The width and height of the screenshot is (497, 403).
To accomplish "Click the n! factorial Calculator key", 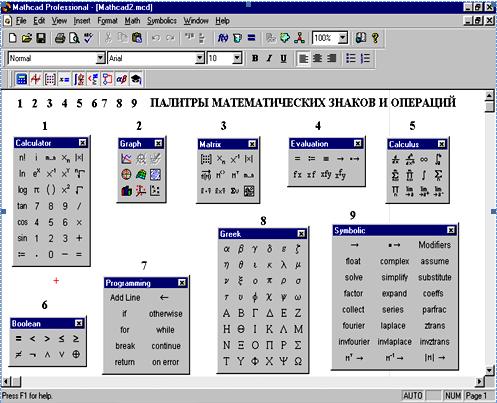I will click(x=22, y=157).
